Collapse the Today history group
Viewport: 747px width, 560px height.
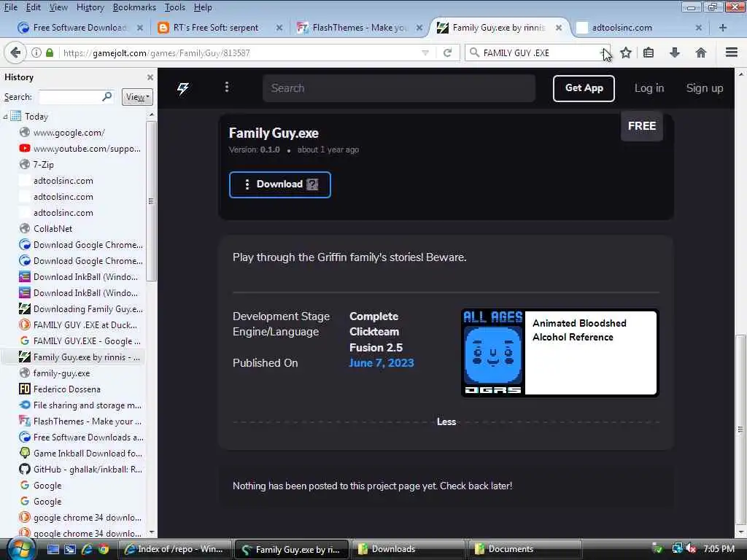[5, 116]
